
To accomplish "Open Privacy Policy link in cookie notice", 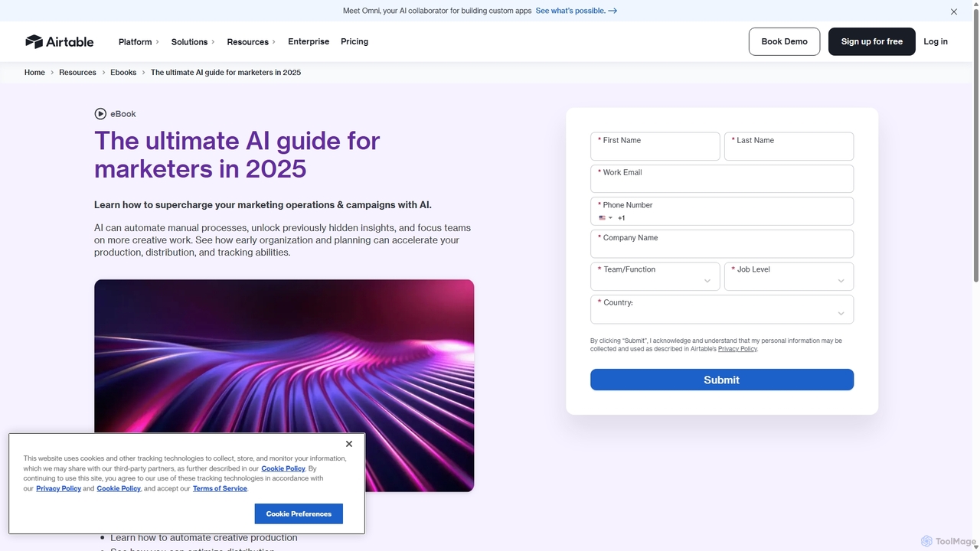I will pyautogui.click(x=58, y=488).
